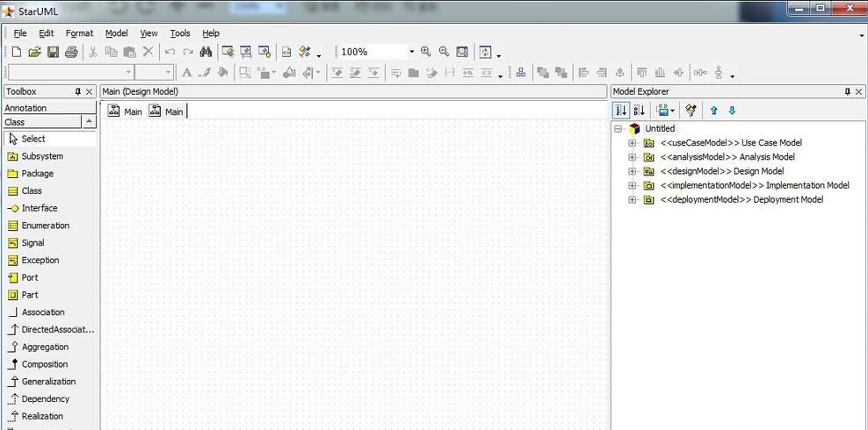Click the Align Bottom icon
Viewport: 868px width, 430px height.
(660, 73)
